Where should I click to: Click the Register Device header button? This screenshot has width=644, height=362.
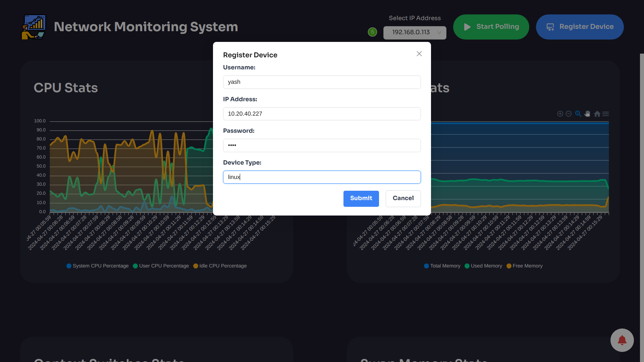580,27
